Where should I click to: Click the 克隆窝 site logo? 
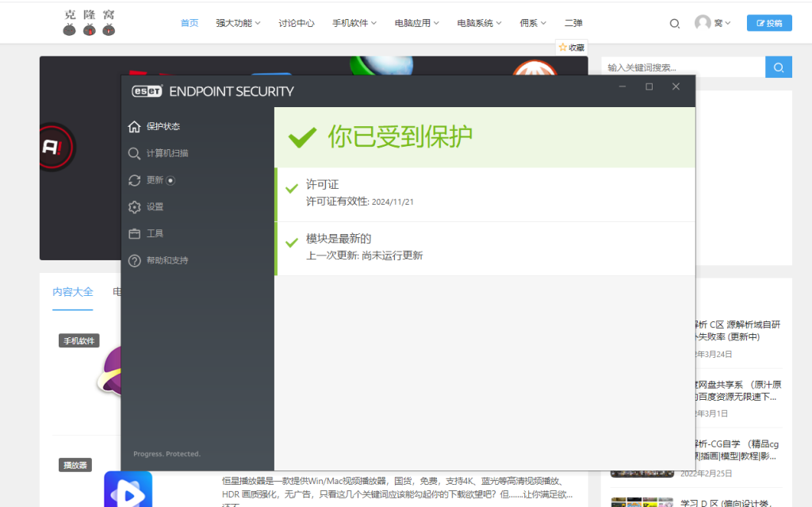[x=89, y=23]
